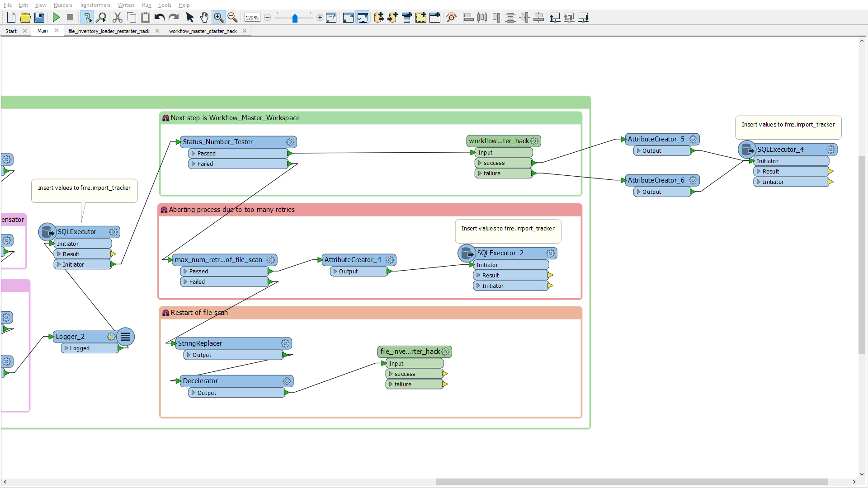Click the vertical scrollbar thumb
This screenshot has width=868, height=488.
coord(862,255)
